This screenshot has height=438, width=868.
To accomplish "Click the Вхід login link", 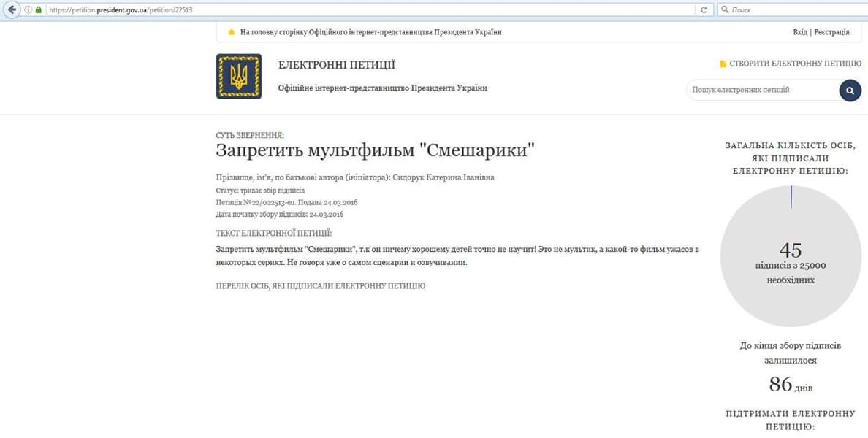I will pyautogui.click(x=800, y=32).
